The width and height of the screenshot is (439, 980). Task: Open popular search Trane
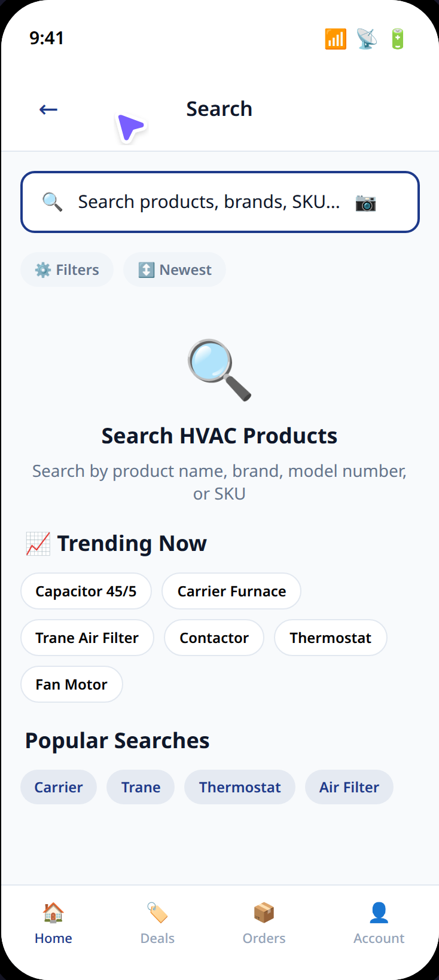pyautogui.click(x=140, y=787)
